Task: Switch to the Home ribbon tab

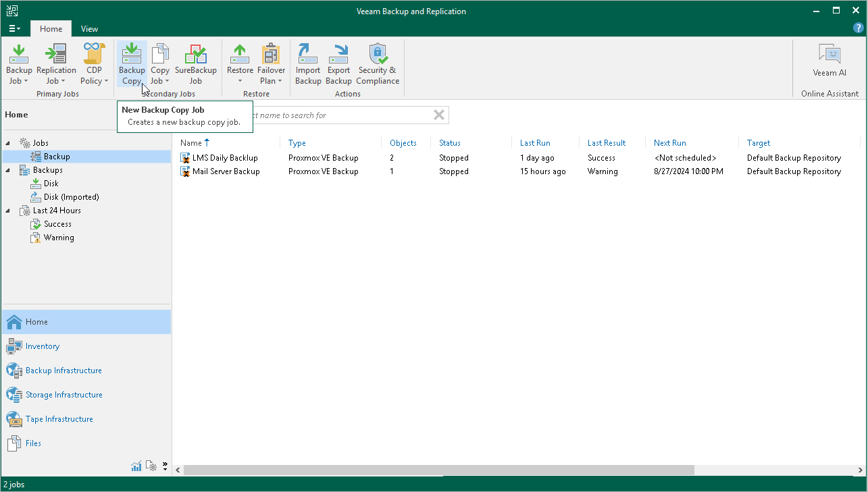Action: click(51, 29)
